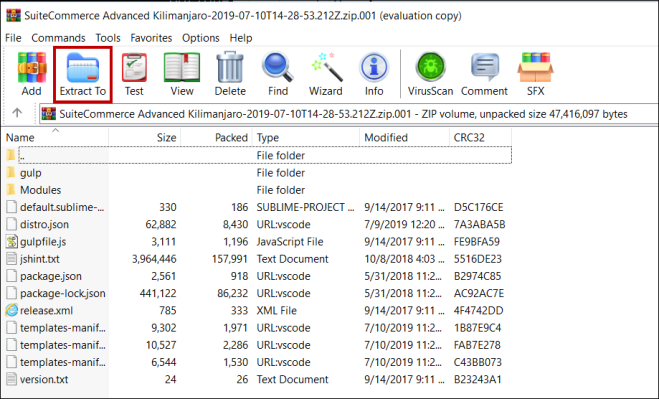659x399 pixels.
Task: Click the release.xml Internet Explorer icon
Action: (x=12, y=310)
